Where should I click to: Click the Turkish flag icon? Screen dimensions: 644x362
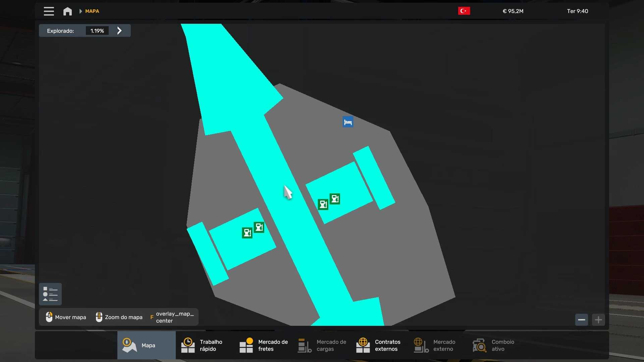(x=464, y=11)
